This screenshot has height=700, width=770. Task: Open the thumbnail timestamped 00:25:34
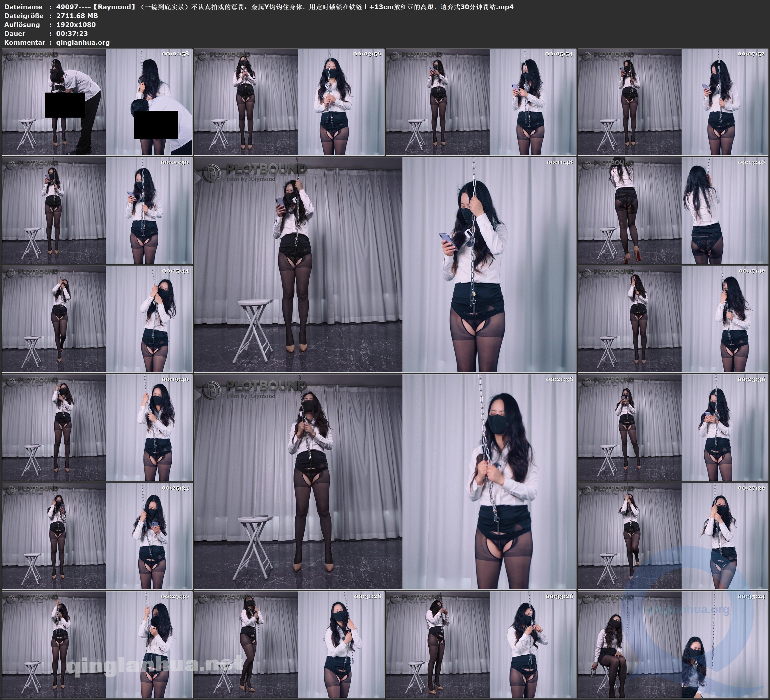click(x=97, y=536)
